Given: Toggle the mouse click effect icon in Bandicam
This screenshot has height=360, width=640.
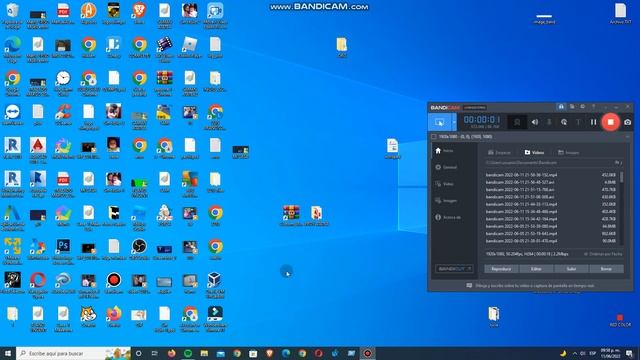Looking at the screenshot, I should click(x=564, y=122).
